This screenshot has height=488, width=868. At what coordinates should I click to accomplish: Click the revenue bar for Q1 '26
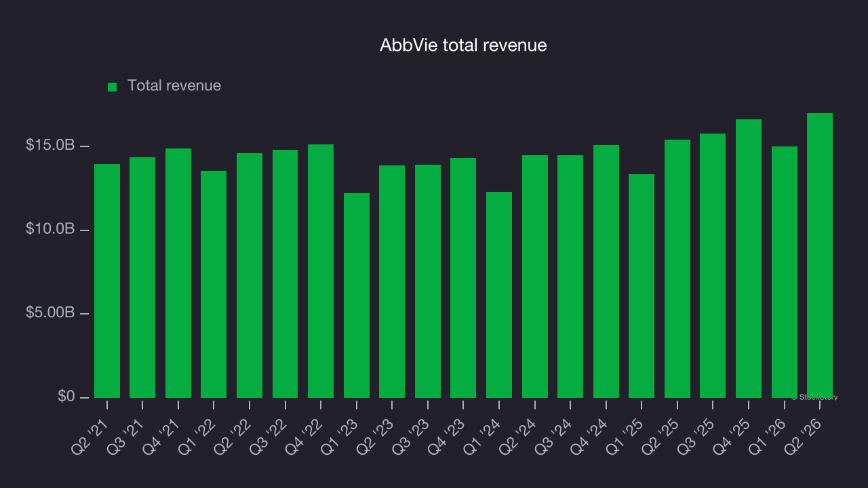[785, 272]
